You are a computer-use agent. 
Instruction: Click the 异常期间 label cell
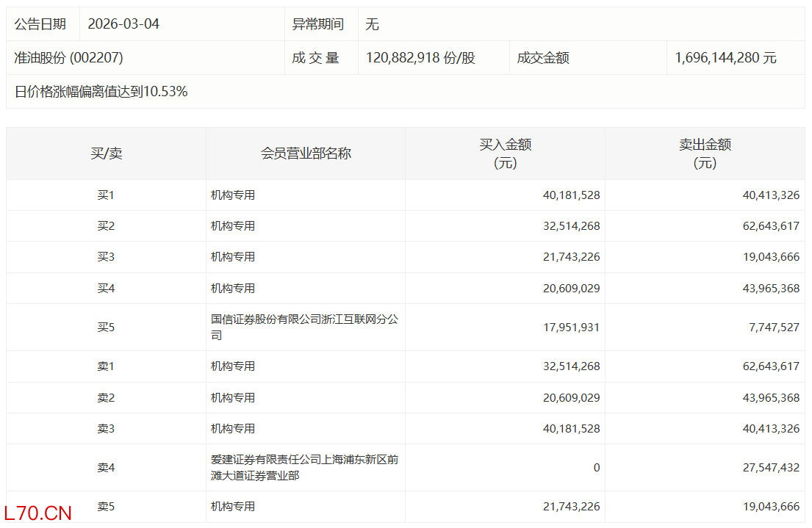(x=317, y=24)
